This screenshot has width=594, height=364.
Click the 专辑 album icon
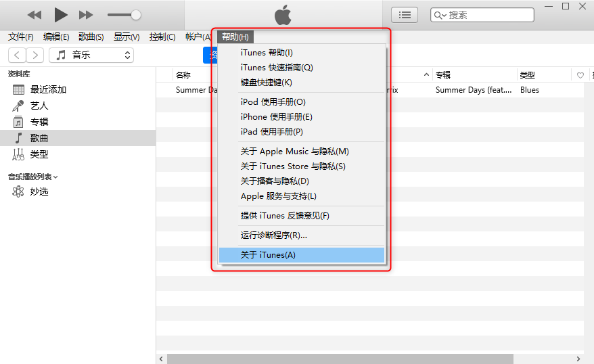18,122
